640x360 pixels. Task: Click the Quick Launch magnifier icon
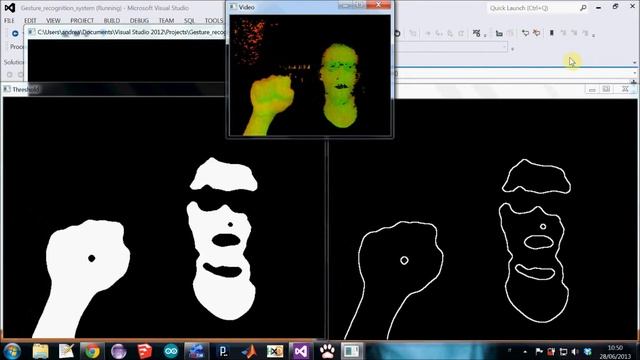(x=583, y=8)
